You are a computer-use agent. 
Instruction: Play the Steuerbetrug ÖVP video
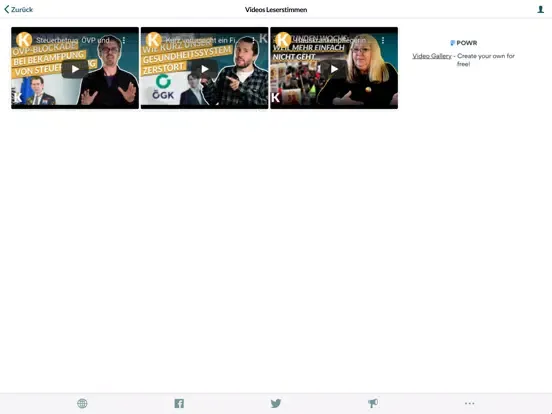coord(75,69)
